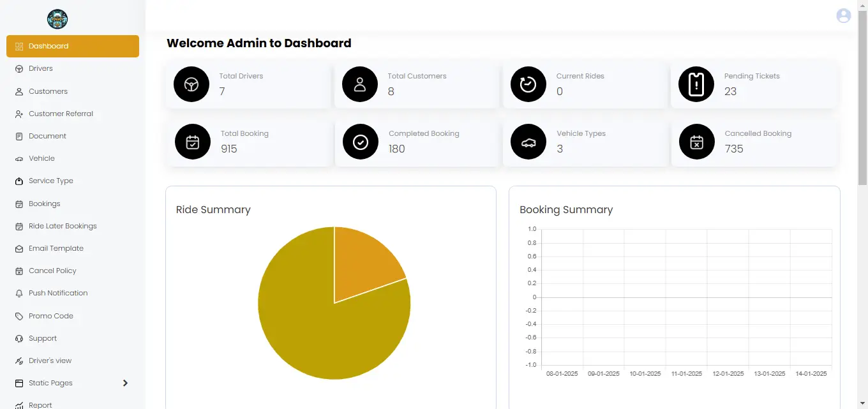
Task: Open the admin profile avatar menu
Action: tap(843, 16)
